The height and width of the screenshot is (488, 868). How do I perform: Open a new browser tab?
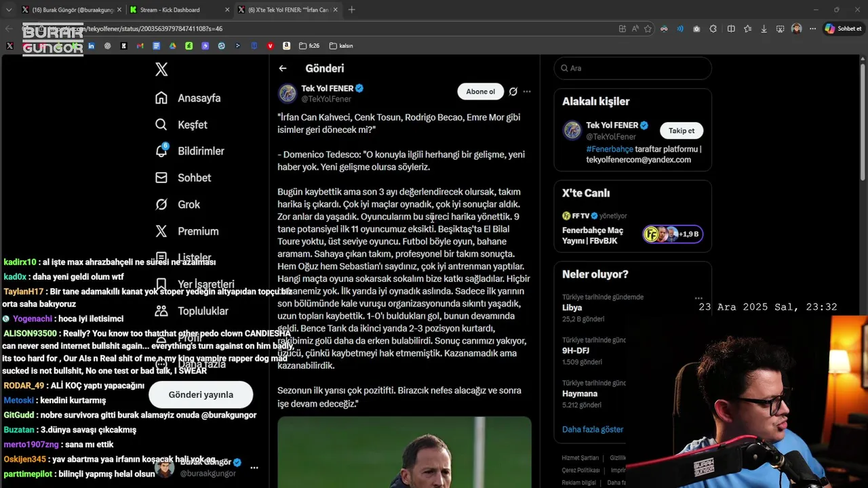pos(351,9)
